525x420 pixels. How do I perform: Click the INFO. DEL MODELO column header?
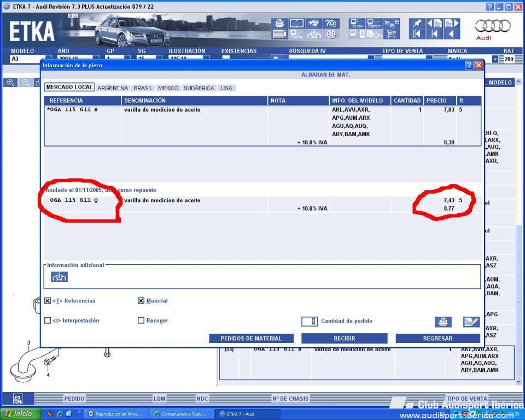[360, 101]
